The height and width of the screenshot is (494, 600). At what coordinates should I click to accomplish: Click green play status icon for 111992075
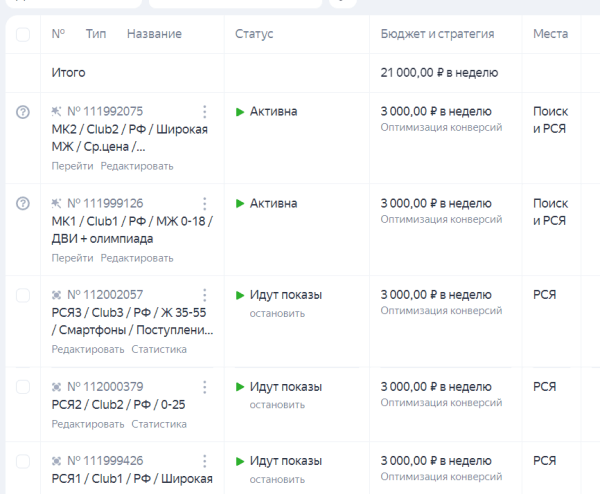(240, 112)
